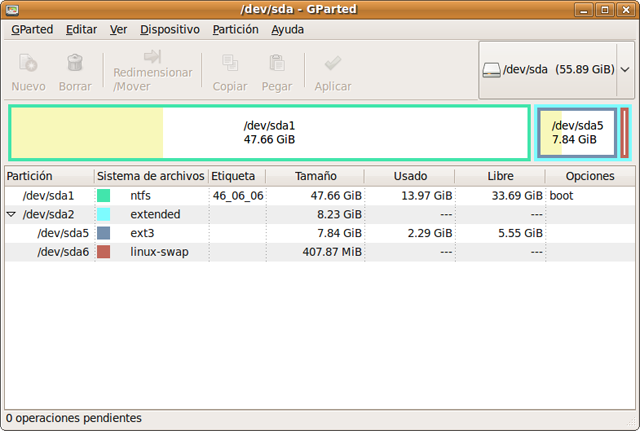
Task: Open the Dispositivo menu
Action: point(169,29)
